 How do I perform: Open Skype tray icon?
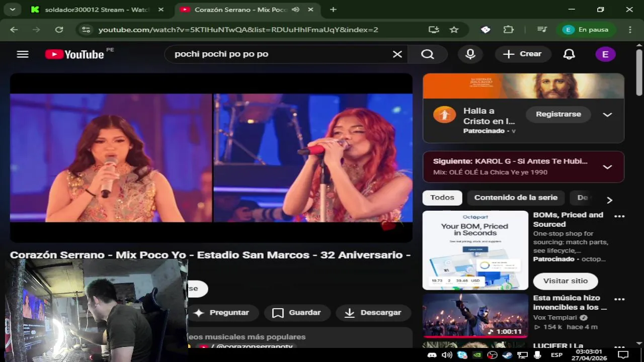[462, 355]
